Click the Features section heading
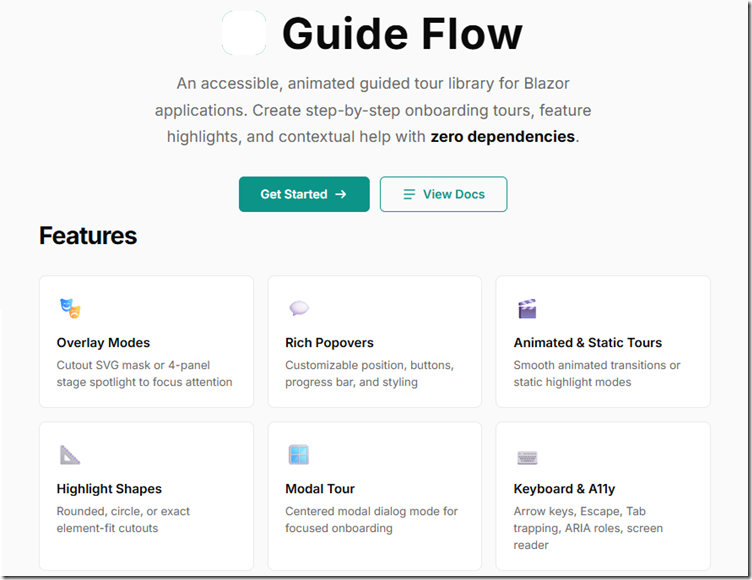The width and height of the screenshot is (752, 580). 88,236
